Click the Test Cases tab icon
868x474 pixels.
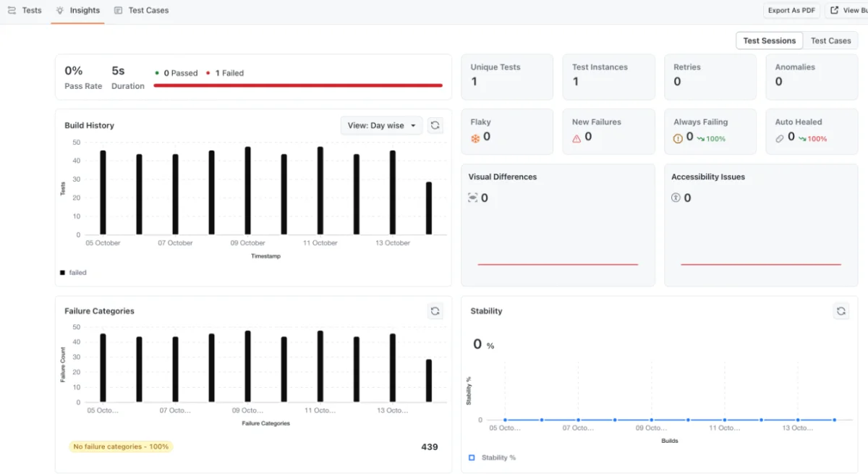(119, 11)
